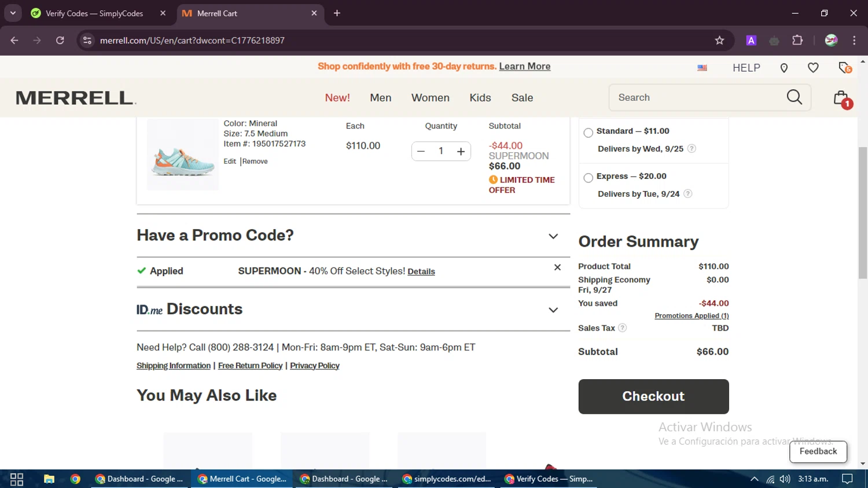868x488 pixels.
Task: Decrease the item quantity
Action: 421,152
